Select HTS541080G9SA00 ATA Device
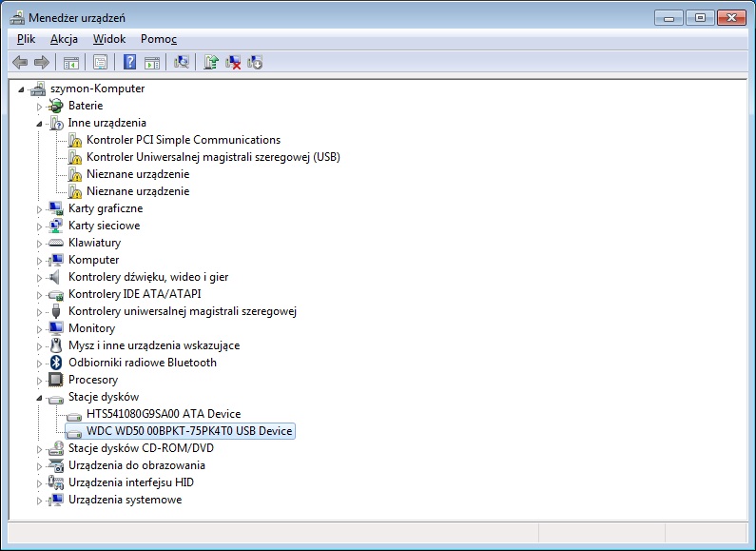Screen dimensions: 756x551 pos(164,414)
